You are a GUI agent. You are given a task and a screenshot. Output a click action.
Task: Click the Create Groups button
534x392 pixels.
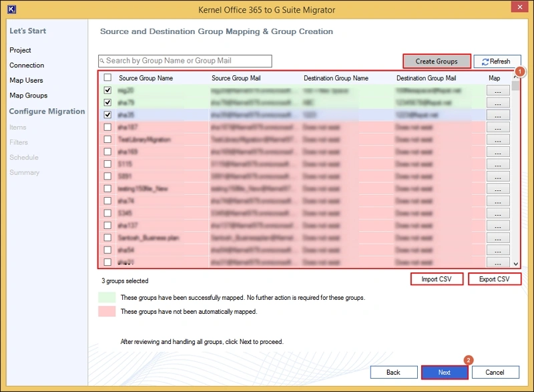click(x=437, y=61)
